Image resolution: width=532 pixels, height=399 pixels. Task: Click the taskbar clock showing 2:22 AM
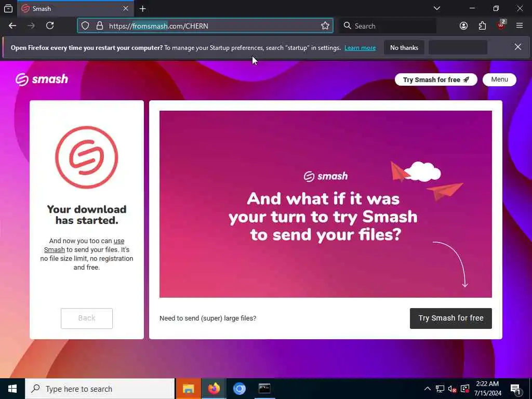tap(487, 389)
